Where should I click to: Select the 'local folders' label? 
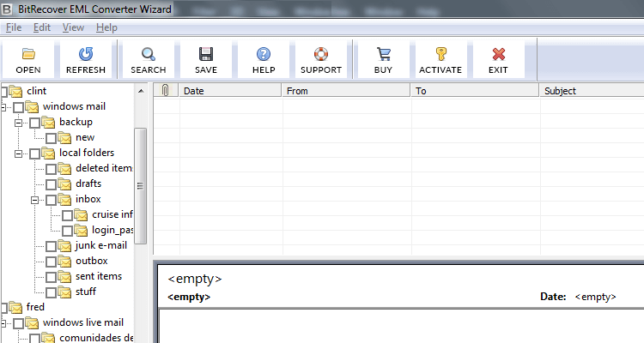click(x=87, y=153)
